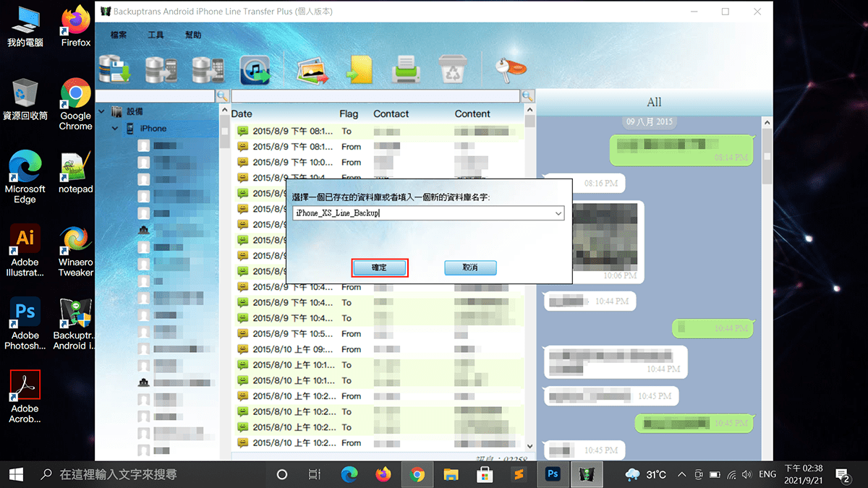This screenshot has height=488, width=868.
Task: Click the green printer icon
Action: pos(407,69)
